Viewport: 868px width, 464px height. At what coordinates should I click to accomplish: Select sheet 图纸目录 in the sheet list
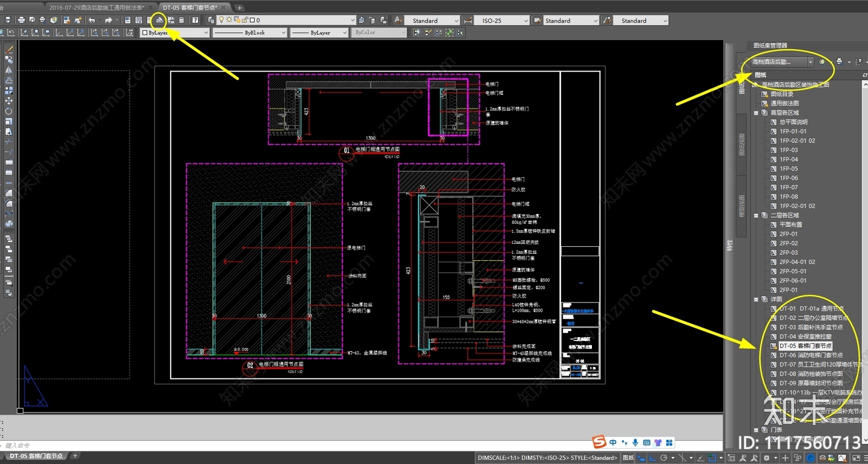(x=782, y=94)
